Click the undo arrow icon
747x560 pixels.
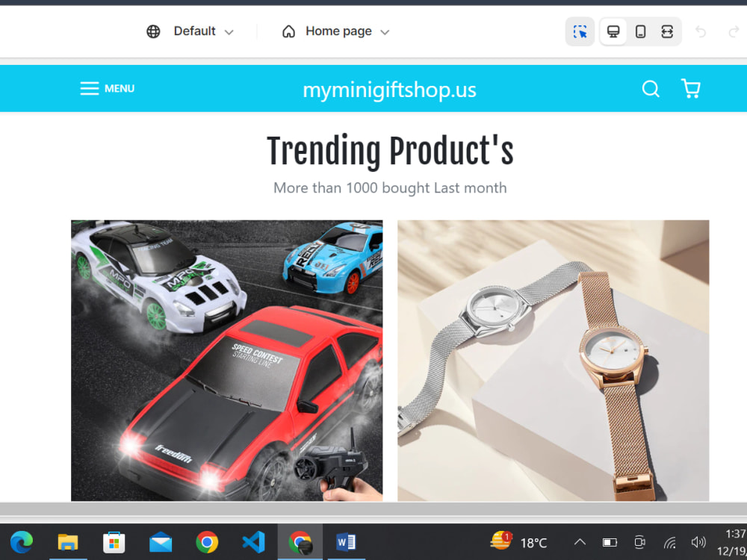pyautogui.click(x=701, y=32)
